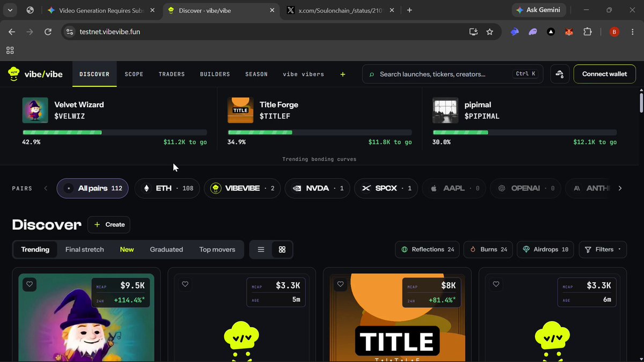This screenshot has height=362, width=644.
Task: Switch to list view layout
Action: tap(261, 249)
